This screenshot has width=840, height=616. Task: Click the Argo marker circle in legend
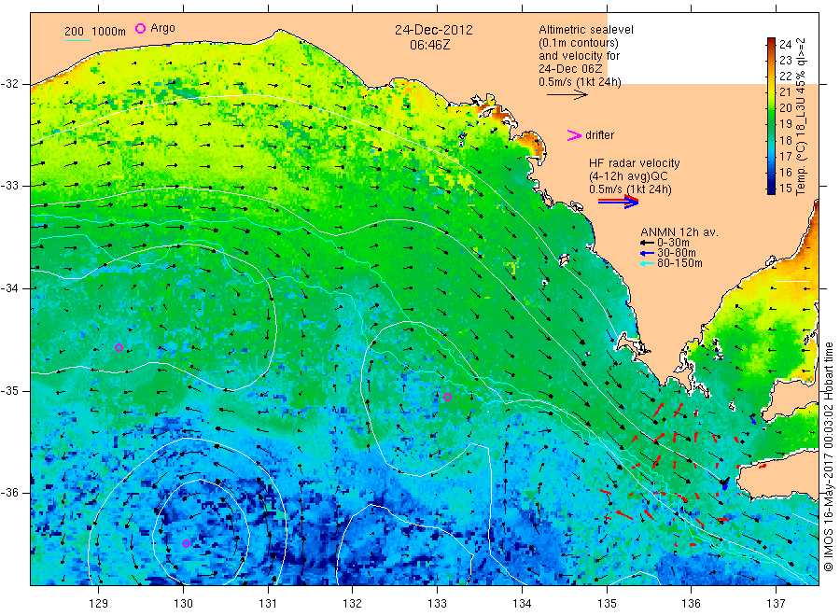tap(140, 28)
